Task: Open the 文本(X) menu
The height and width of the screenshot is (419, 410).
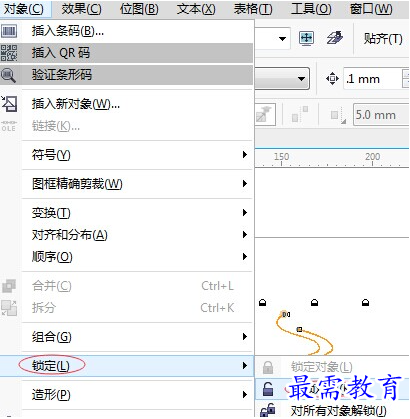Action: pyautogui.click(x=196, y=9)
